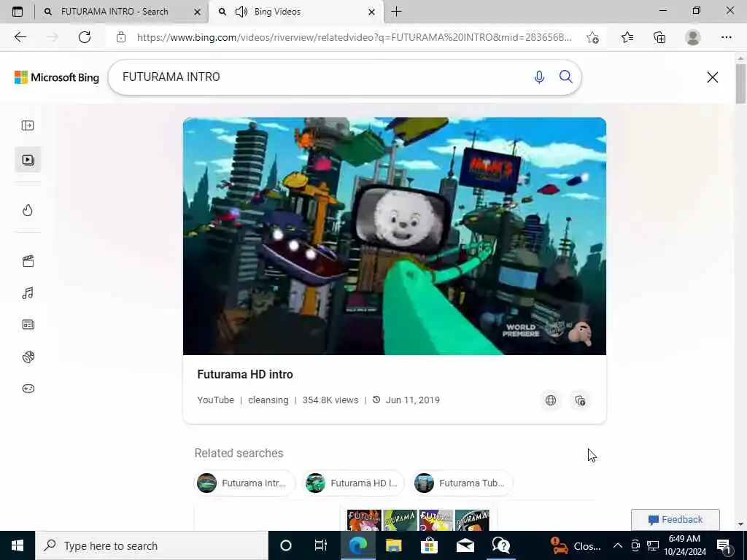Open Edge Settings and more menu
Image resolution: width=747 pixels, height=560 pixels.
[x=726, y=37]
